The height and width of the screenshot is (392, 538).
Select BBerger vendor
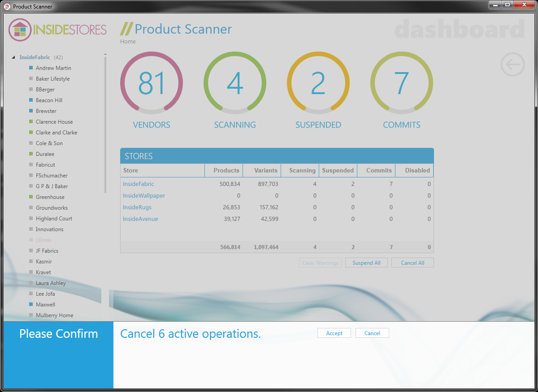click(x=45, y=90)
